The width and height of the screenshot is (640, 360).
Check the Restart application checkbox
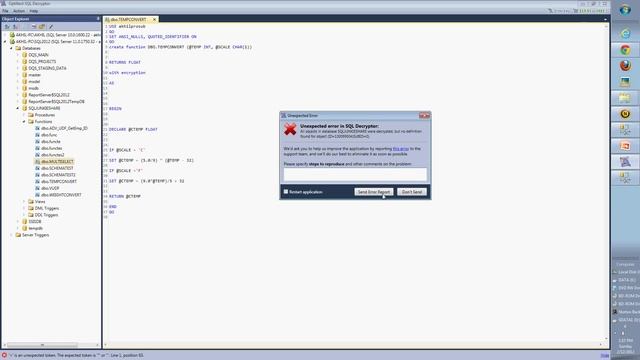(286, 191)
